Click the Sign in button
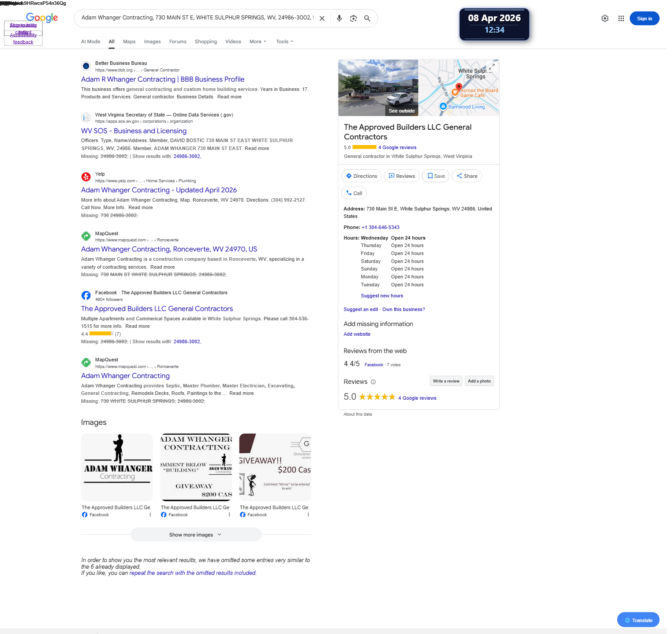This screenshot has height=634, width=672. (644, 19)
